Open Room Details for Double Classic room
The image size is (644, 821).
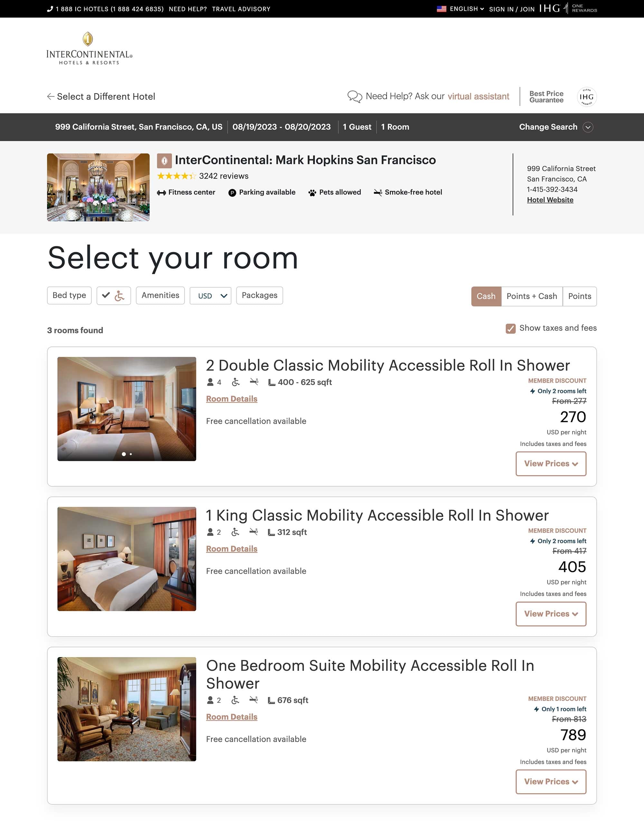pos(232,399)
